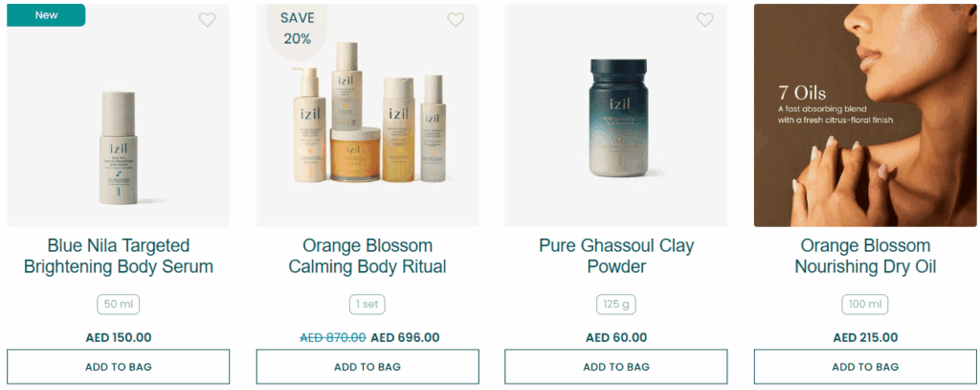This screenshot has height=390, width=980.
Task: Add Blue Nila Serum to wishlist heart
Action: (x=207, y=20)
